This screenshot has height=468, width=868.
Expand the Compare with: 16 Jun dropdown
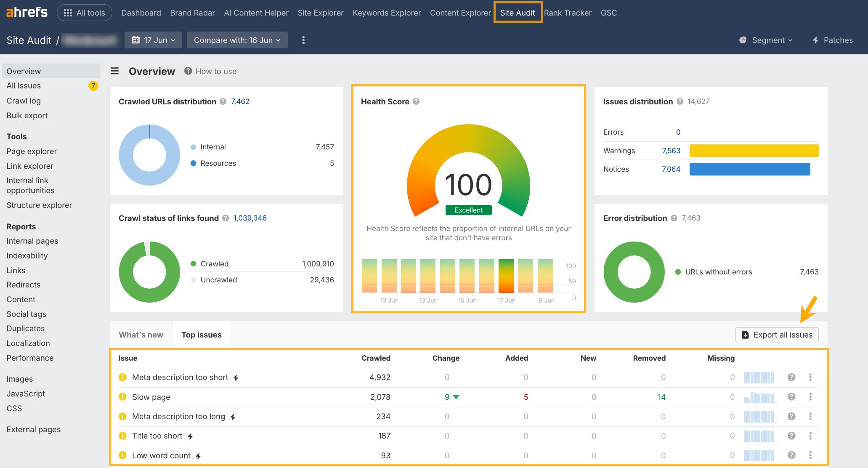(237, 40)
